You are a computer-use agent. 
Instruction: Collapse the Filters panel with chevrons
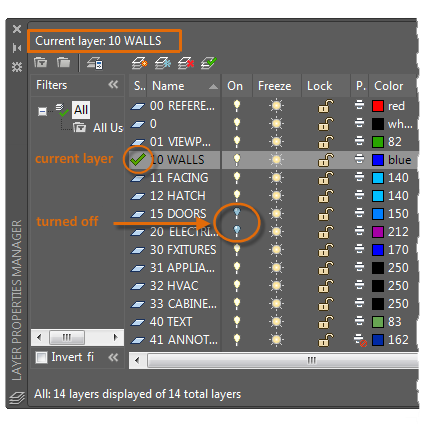click(x=113, y=85)
